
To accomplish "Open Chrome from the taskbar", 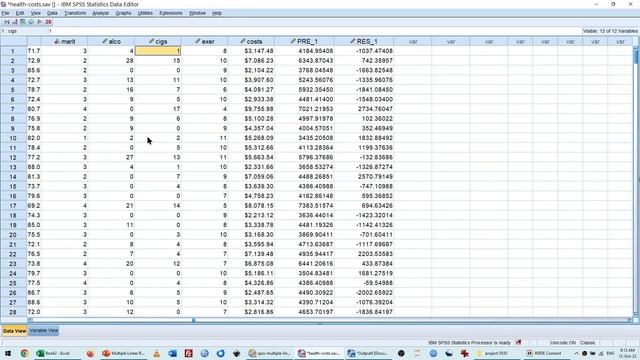I will tap(24, 353).
